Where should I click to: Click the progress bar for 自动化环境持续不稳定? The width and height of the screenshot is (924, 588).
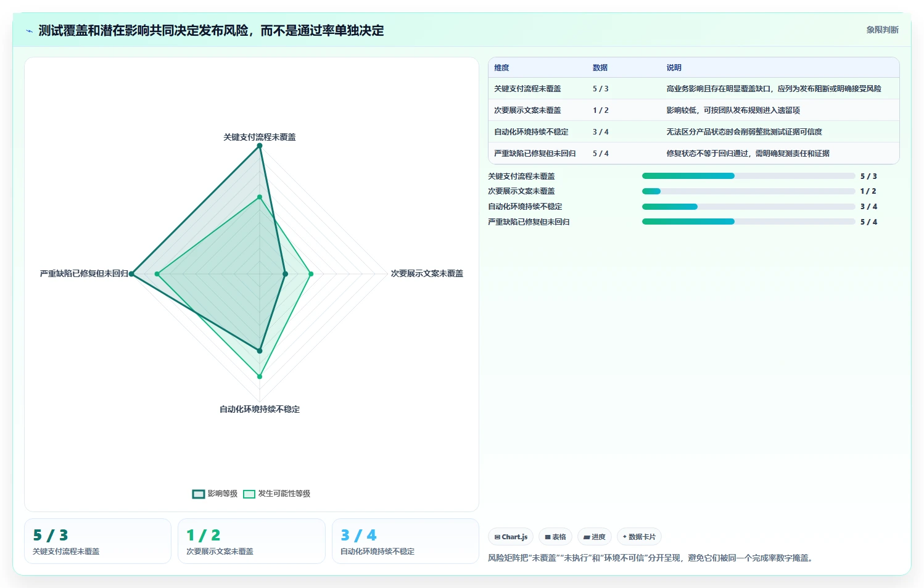(748, 207)
